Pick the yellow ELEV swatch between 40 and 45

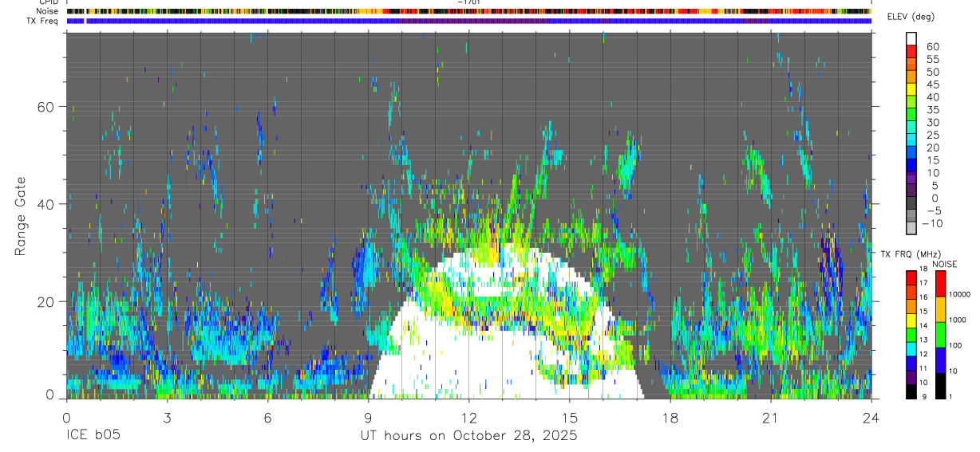coord(911,90)
